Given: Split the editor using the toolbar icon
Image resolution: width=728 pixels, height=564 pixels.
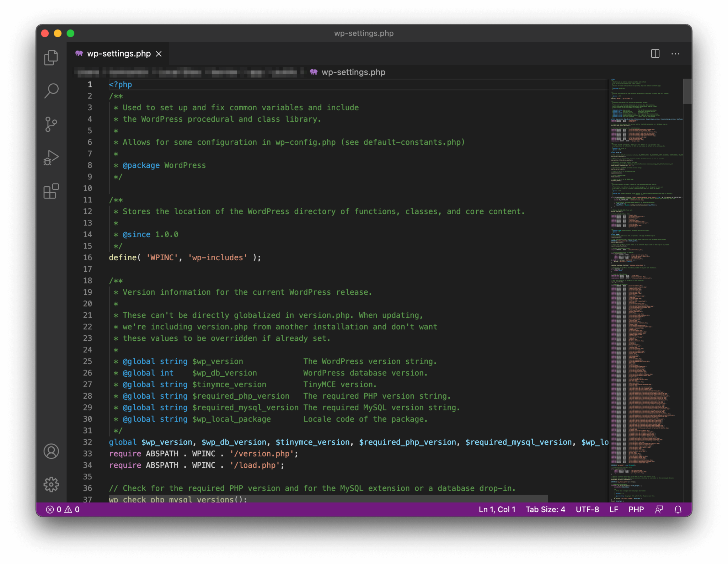Looking at the screenshot, I should pos(655,54).
